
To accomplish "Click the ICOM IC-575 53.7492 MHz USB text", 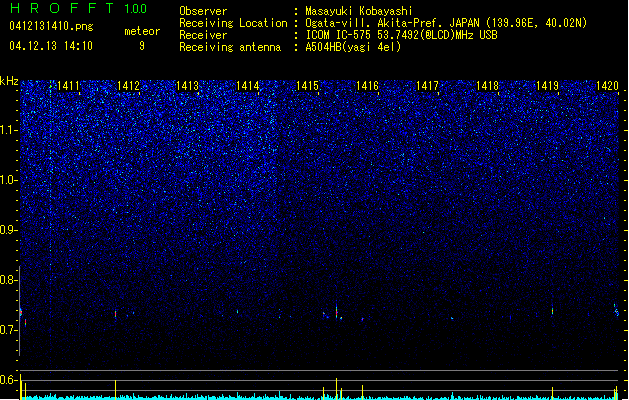I will (401, 35).
